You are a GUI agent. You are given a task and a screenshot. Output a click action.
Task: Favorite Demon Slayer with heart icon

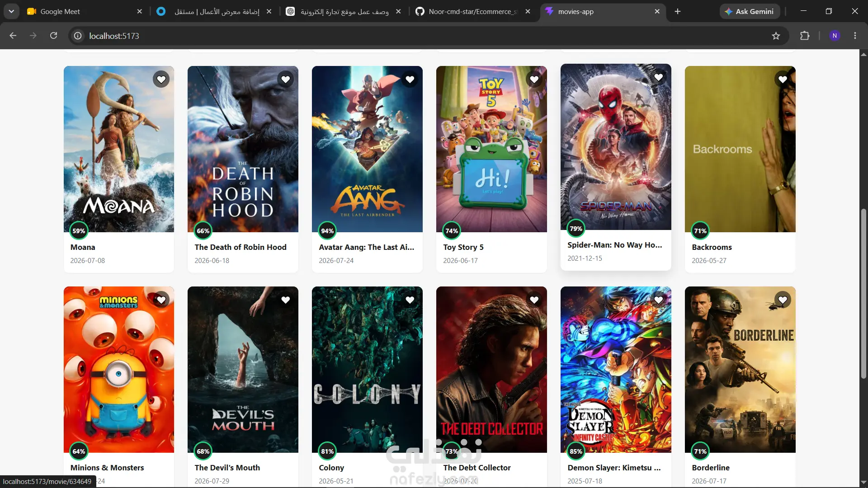tap(659, 300)
